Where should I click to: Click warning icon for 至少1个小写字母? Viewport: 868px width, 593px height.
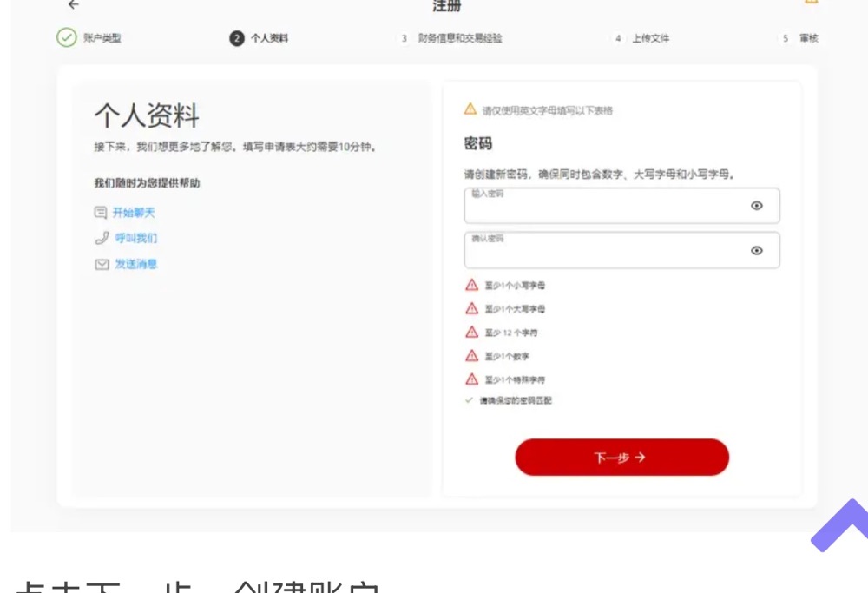point(471,285)
